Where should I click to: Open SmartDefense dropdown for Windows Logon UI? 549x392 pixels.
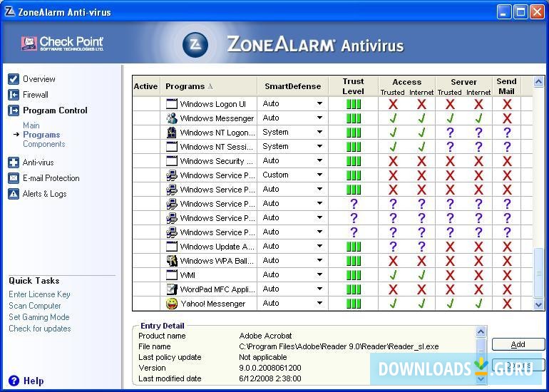319,103
